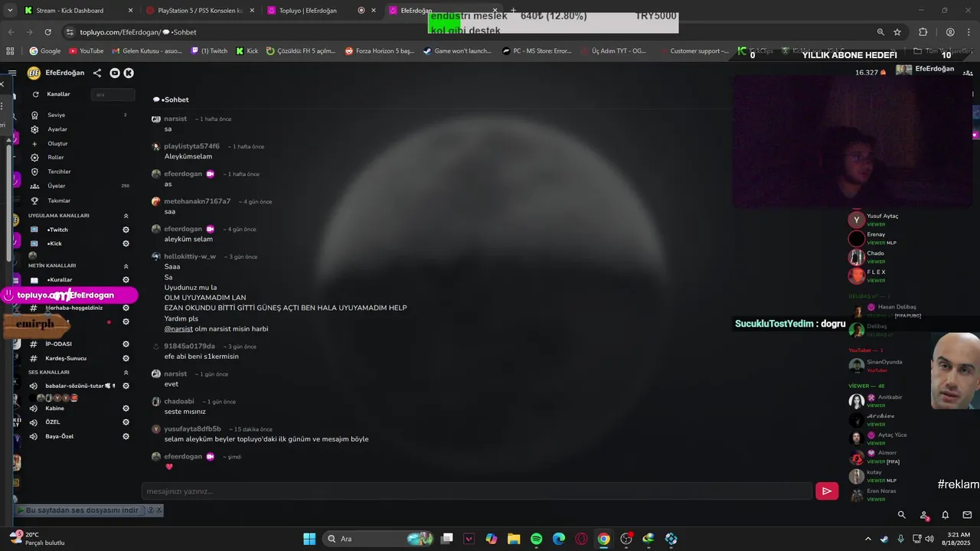This screenshot has height=551, width=980.
Task: Open settings gear for •Twitch channel
Action: tap(126, 230)
